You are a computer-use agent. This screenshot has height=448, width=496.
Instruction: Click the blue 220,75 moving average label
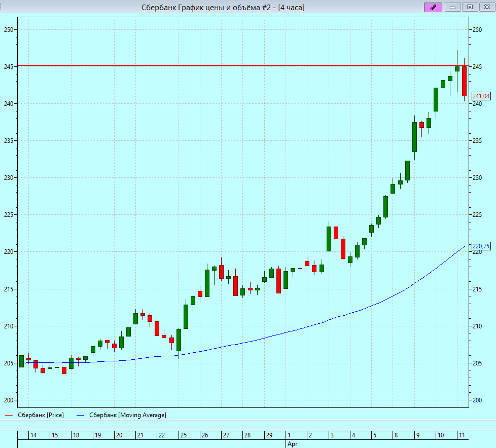click(481, 246)
